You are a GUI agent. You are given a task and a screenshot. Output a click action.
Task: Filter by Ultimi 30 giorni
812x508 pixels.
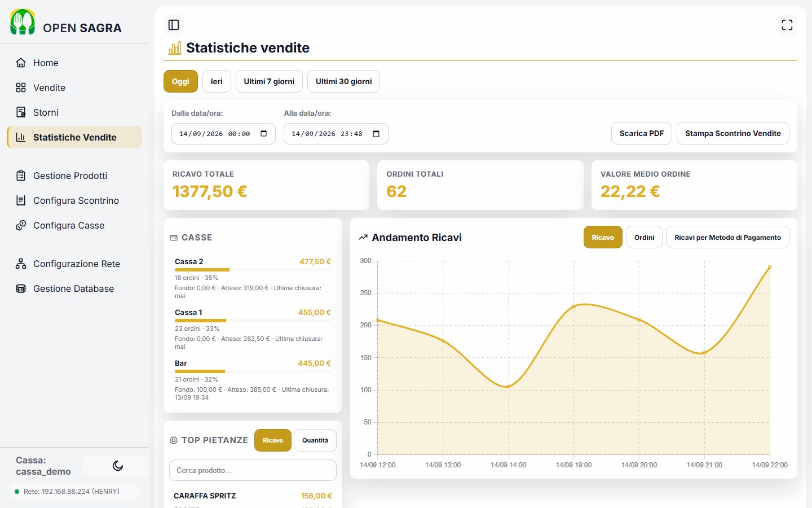[343, 81]
